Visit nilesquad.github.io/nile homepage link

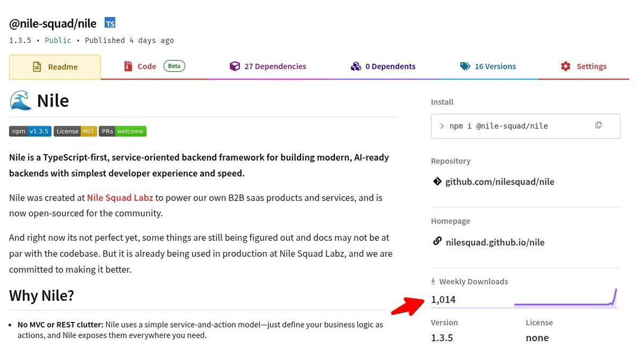(495, 242)
